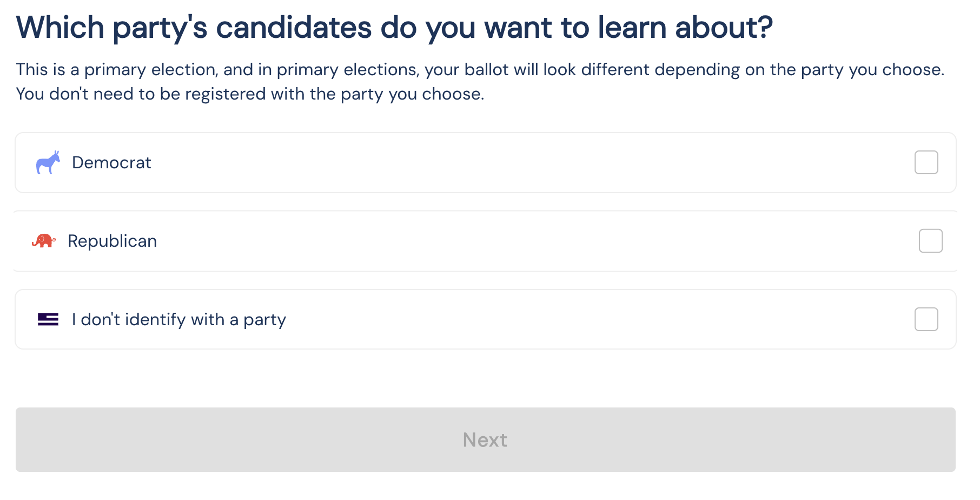Click the red Republican elephant icon

(43, 241)
